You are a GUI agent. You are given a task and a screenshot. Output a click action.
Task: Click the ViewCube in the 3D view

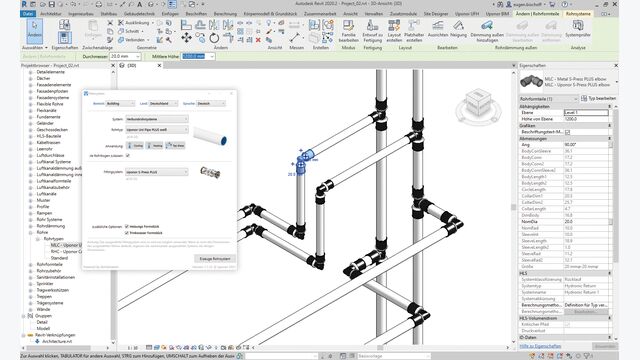tap(478, 104)
